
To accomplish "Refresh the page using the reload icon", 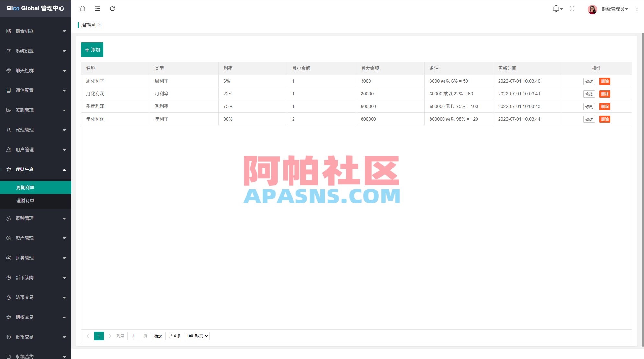I will pos(112,8).
